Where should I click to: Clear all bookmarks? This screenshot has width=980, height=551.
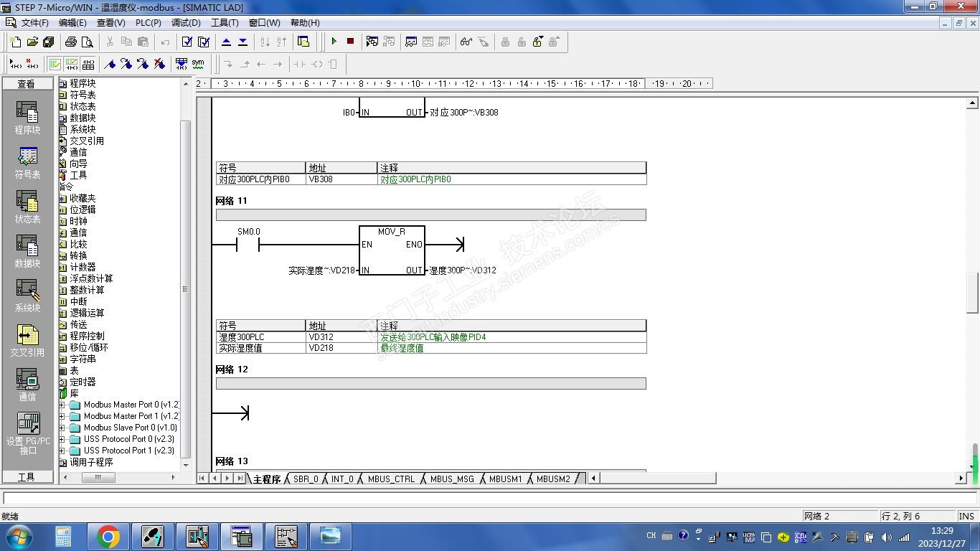[159, 64]
